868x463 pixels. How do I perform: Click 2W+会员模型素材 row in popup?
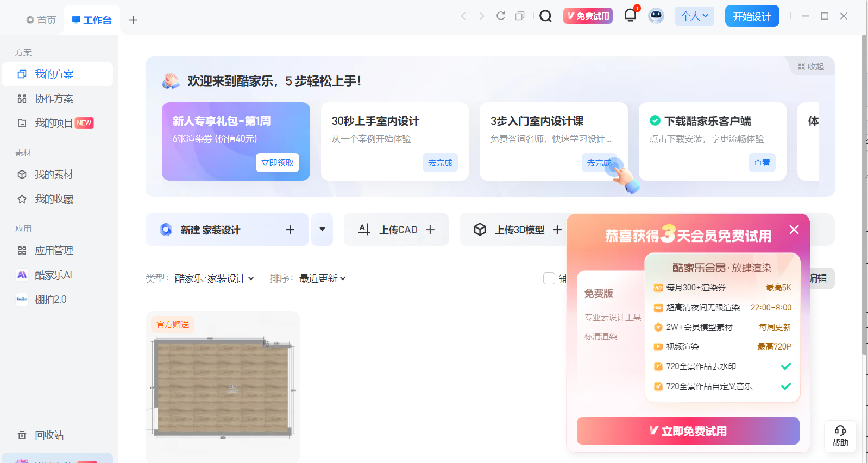click(x=722, y=327)
